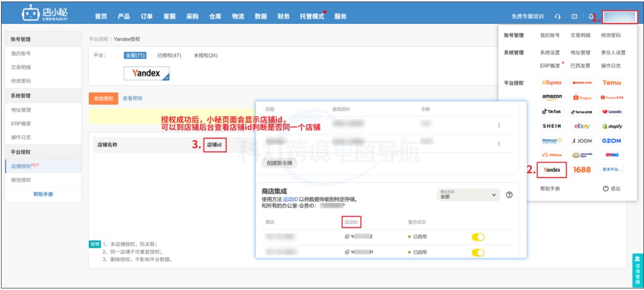Open 微信授权 in left sidebar
The image size is (644, 290).
click(x=21, y=180)
